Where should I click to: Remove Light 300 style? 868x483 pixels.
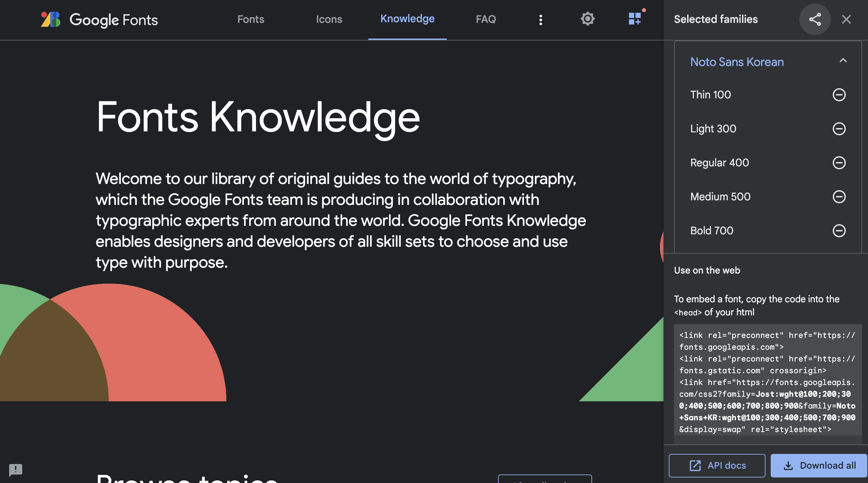(839, 128)
